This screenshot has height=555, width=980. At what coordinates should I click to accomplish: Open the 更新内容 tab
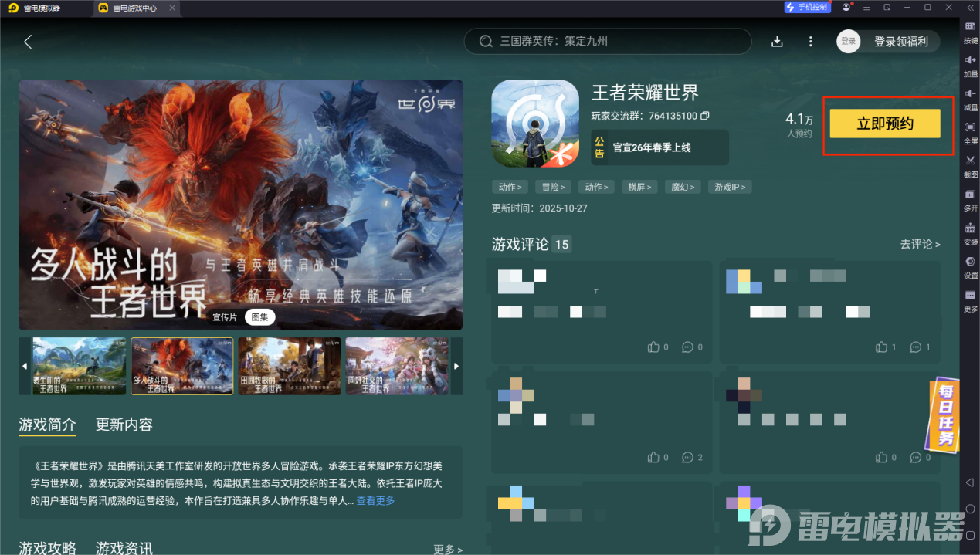(x=124, y=425)
